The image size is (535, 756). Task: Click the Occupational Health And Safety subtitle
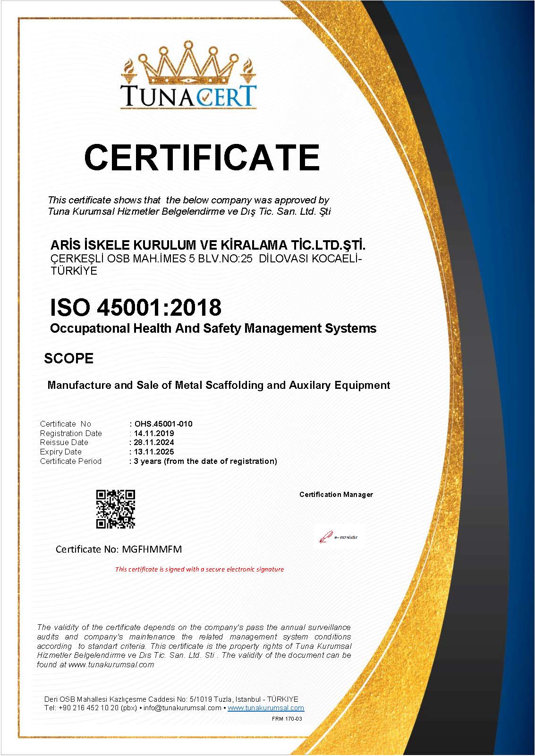pyautogui.click(x=213, y=328)
